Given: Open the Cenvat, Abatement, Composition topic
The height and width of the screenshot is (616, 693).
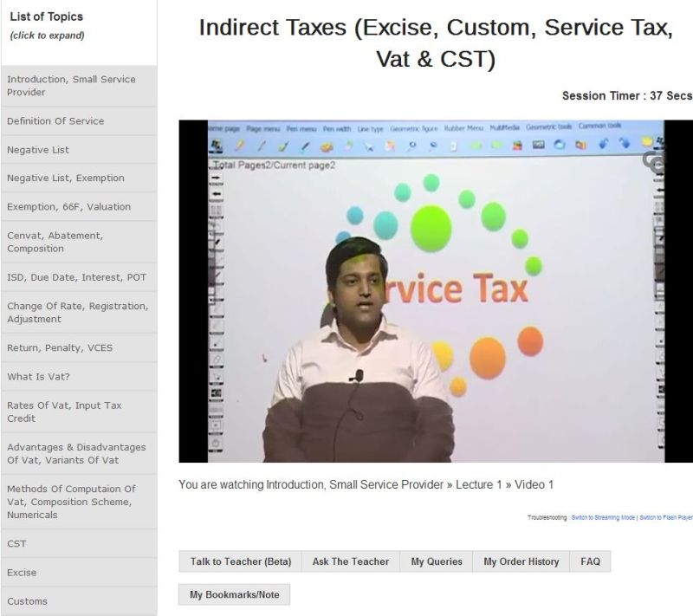Looking at the screenshot, I should tap(78, 242).
